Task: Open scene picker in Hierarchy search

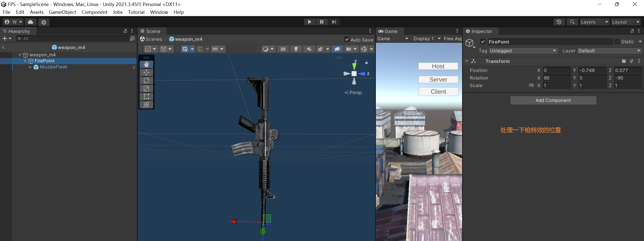Action: pos(132,38)
